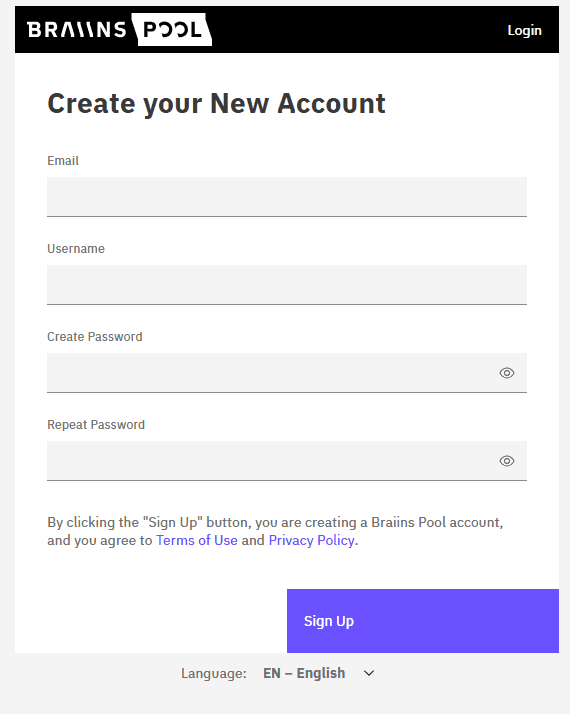Click the Create Password label

[95, 337]
